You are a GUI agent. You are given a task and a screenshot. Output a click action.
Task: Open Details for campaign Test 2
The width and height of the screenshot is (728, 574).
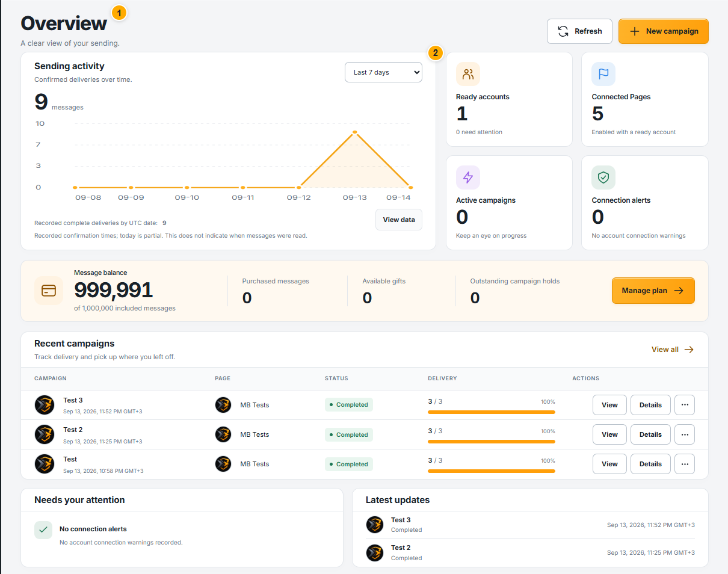coord(650,434)
